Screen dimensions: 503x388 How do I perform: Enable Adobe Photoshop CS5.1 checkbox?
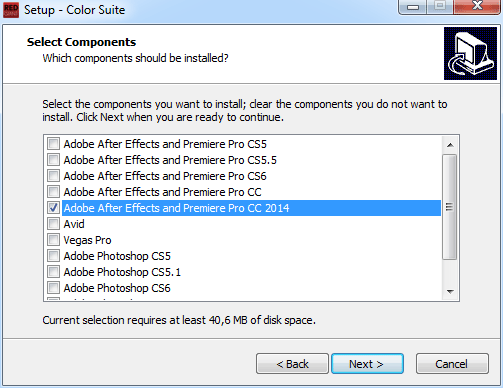tap(53, 272)
